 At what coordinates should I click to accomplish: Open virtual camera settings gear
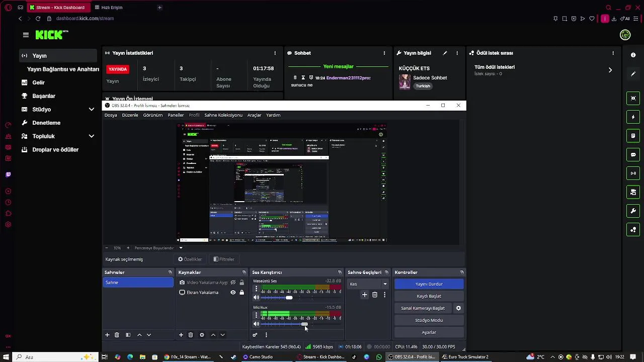point(458,308)
